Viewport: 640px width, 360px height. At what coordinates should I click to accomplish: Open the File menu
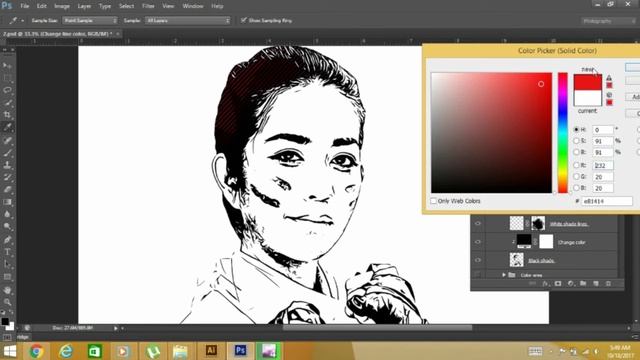(x=24, y=6)
